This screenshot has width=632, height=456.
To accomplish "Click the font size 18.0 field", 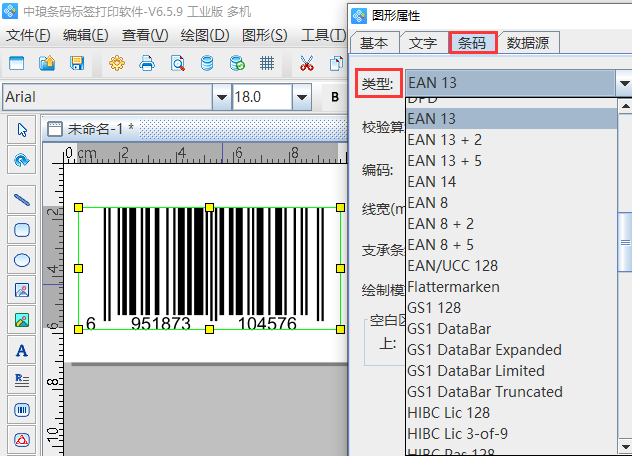I will 262,97.
